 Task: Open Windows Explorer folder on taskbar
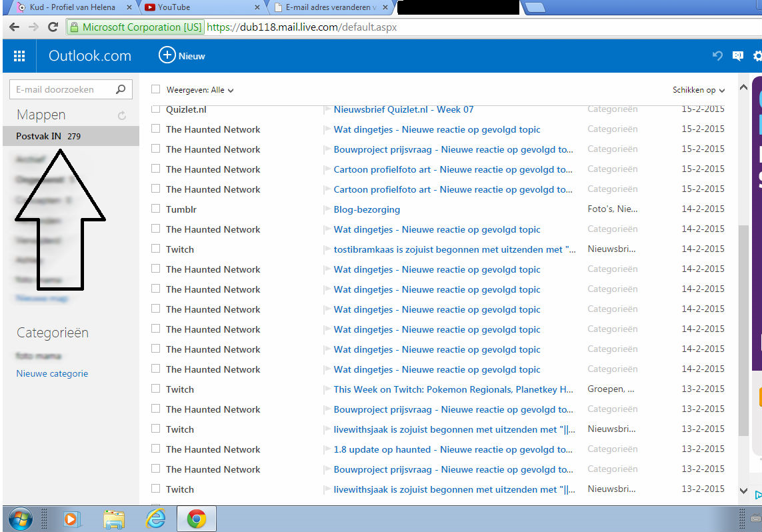coord(114,519)
